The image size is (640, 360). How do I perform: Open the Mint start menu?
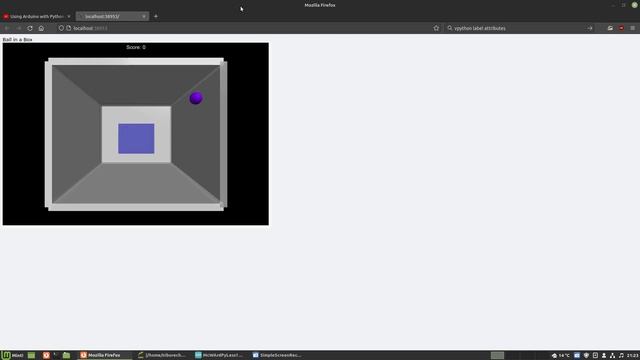[12, 355]
